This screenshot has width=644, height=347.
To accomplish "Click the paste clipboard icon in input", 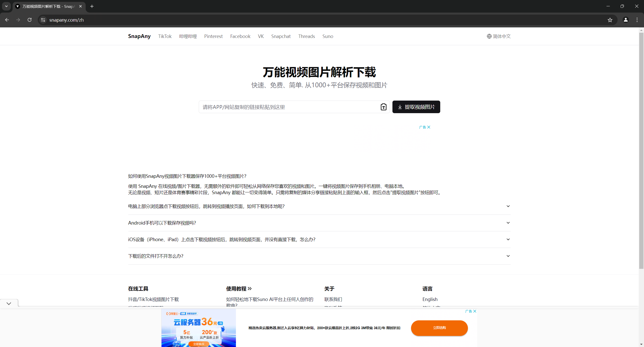I will tap(383, 107).
